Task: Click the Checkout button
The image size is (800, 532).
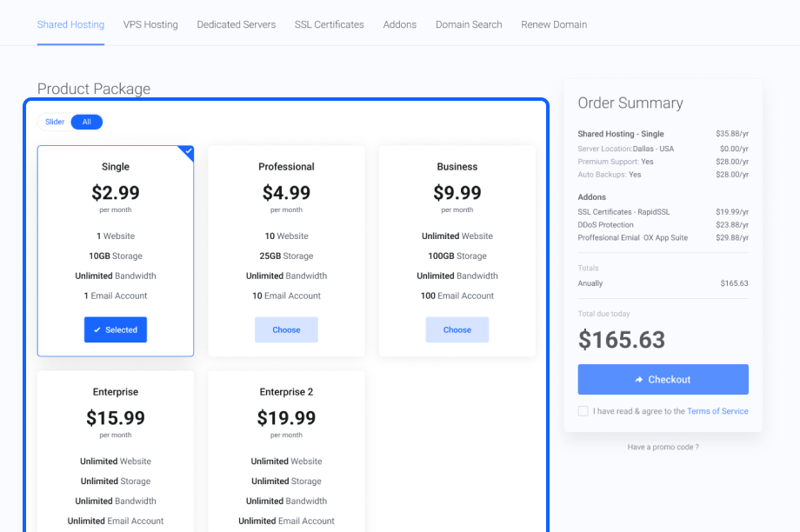Action: coord(663,380)
